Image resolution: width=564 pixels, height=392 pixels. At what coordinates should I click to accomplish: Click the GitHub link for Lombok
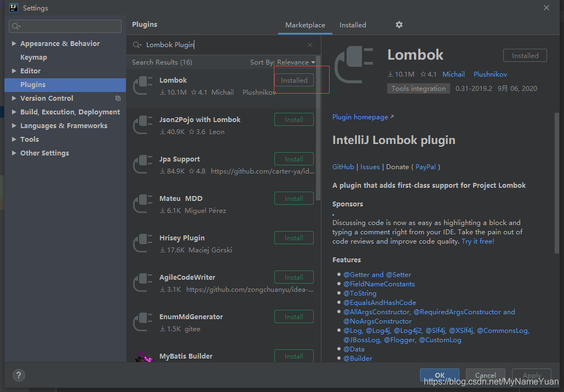pos(343,167)
